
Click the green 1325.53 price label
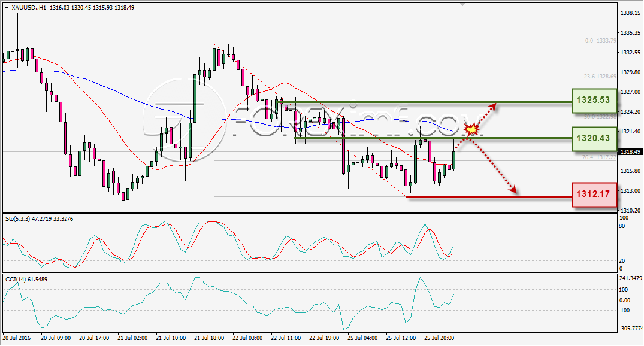pyautogui.click(x=594, y=100)
